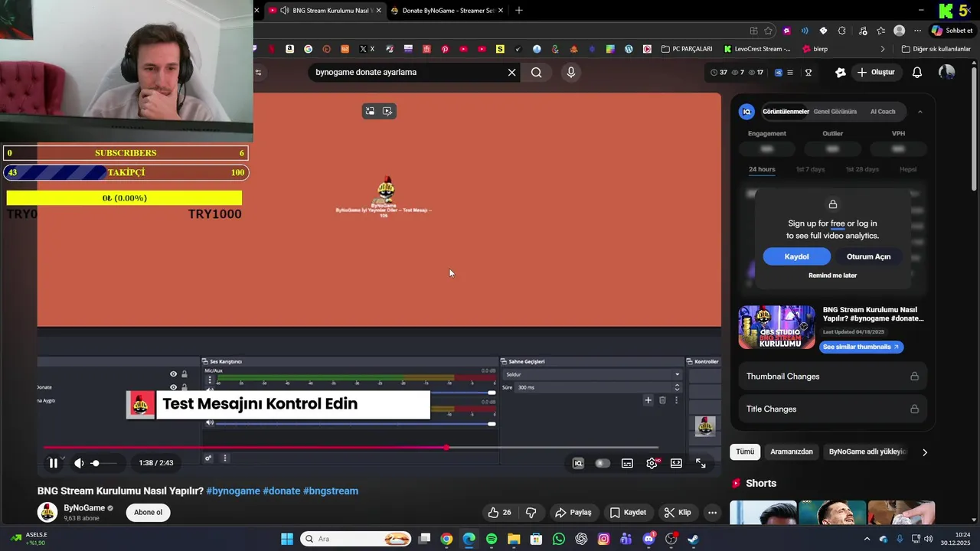Open Edge profile icon in toolbar
This screenshot has height=551, width=980.
(x=899, y=31)
